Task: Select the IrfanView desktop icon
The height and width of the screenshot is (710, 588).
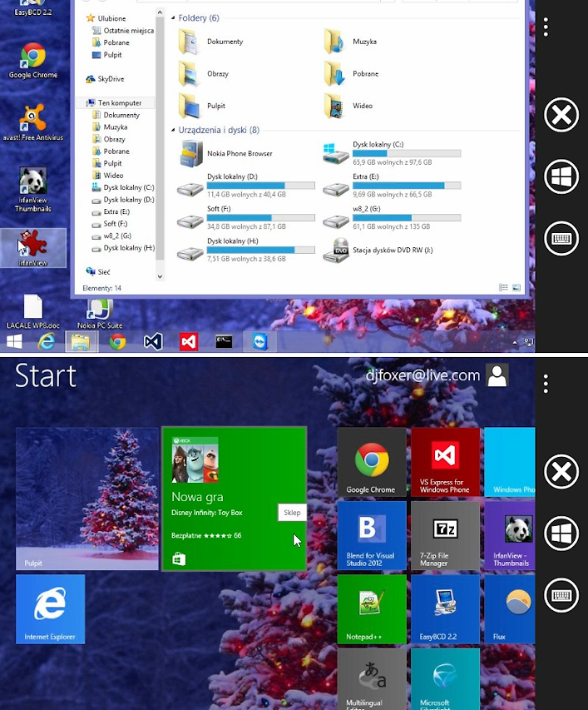Action: (x=33, y=248)
